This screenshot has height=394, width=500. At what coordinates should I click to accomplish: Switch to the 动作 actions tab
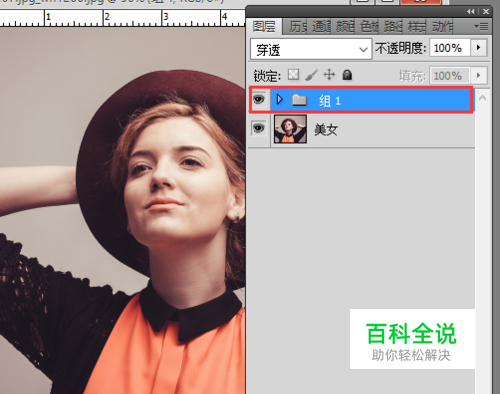(x=443, y=27)
